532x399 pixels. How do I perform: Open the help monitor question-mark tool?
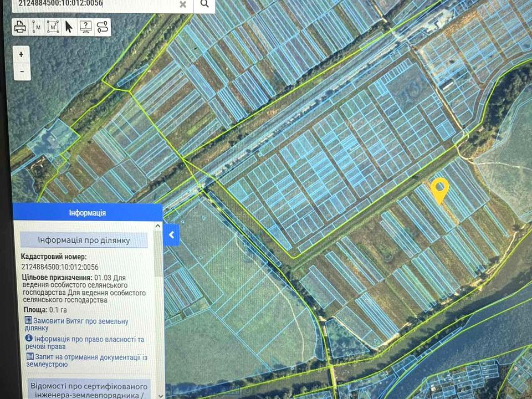(85, 27)
